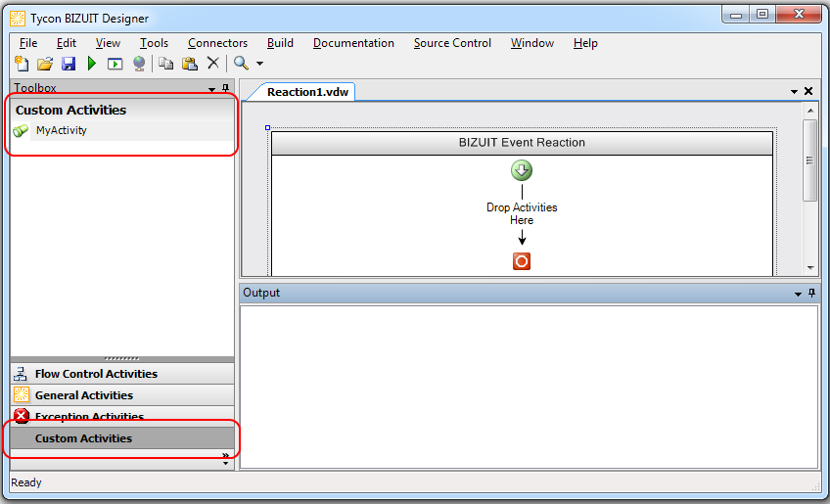Screen dimensions: 830x504
Task: Click the Exception Activities red X icon
Action: 22,417
